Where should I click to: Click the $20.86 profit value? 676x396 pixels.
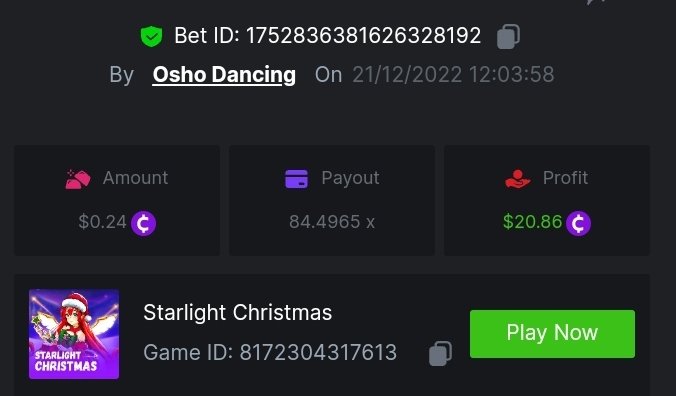(532, 222)
